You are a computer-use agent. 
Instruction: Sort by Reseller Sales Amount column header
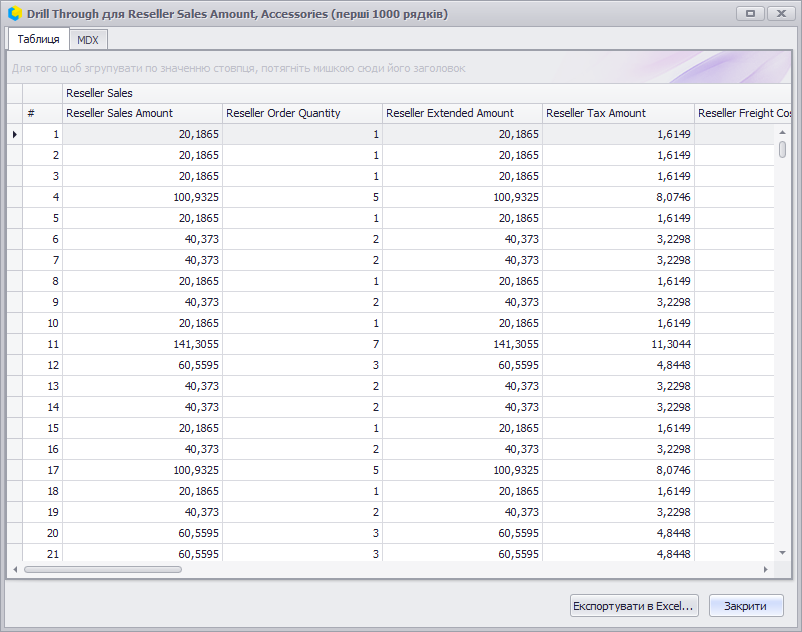click(x=143, y=113)
